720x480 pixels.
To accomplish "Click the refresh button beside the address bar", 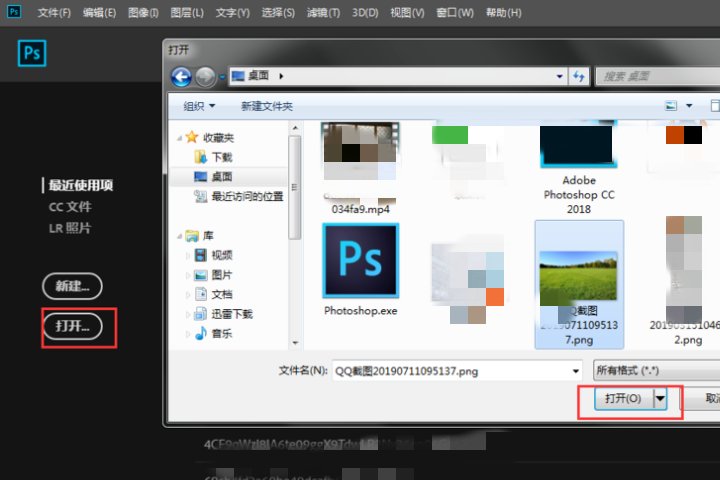I will point(579,76).
